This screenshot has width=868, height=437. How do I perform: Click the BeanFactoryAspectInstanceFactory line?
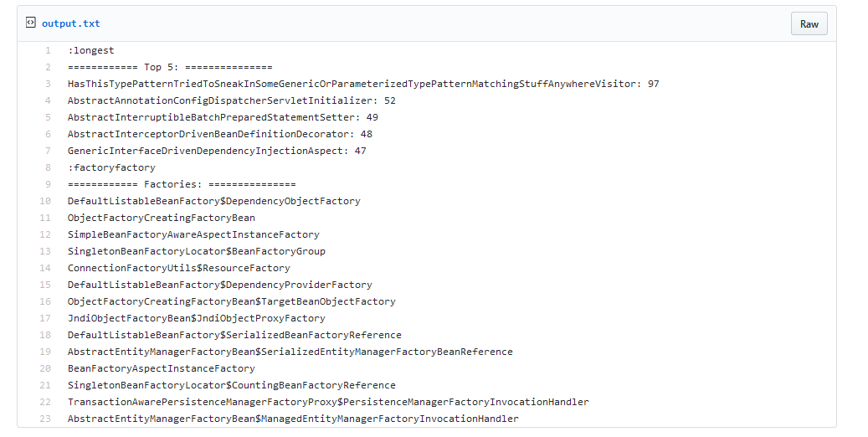(162, 368)
